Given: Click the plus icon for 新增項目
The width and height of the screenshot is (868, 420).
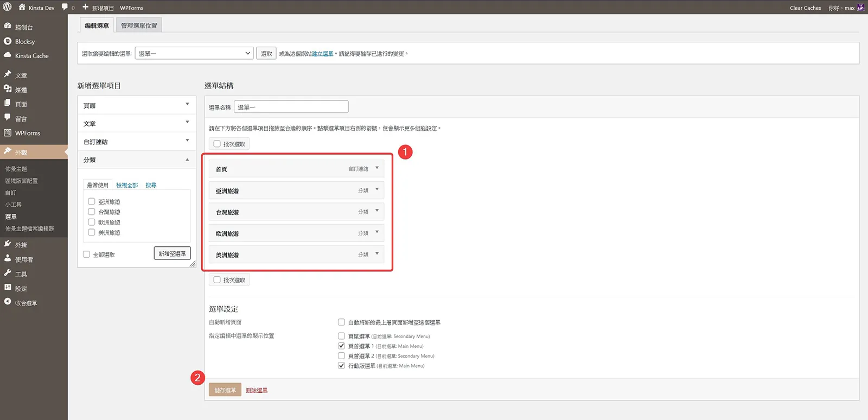Looking at the screenshot, I should click(x=85, y=7).
